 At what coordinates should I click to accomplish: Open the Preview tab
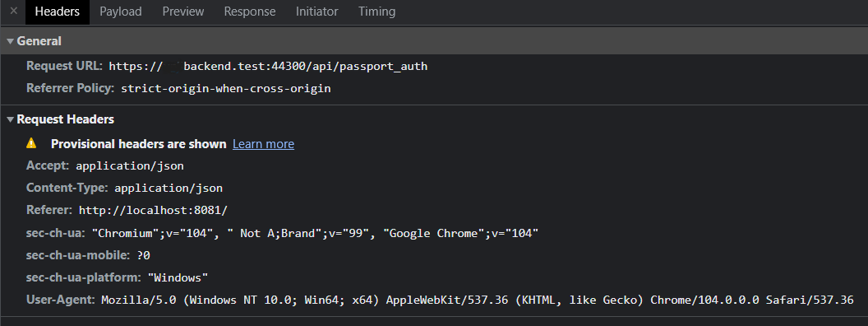pyautogui.click(x=183, y=12)
